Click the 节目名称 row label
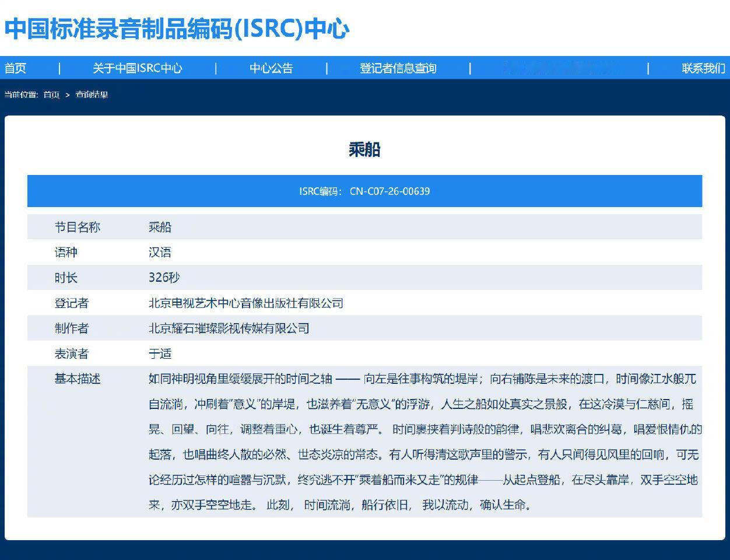The width and height of the screenshot is (730, 560). pyautogui.click(x=78, y=227)
